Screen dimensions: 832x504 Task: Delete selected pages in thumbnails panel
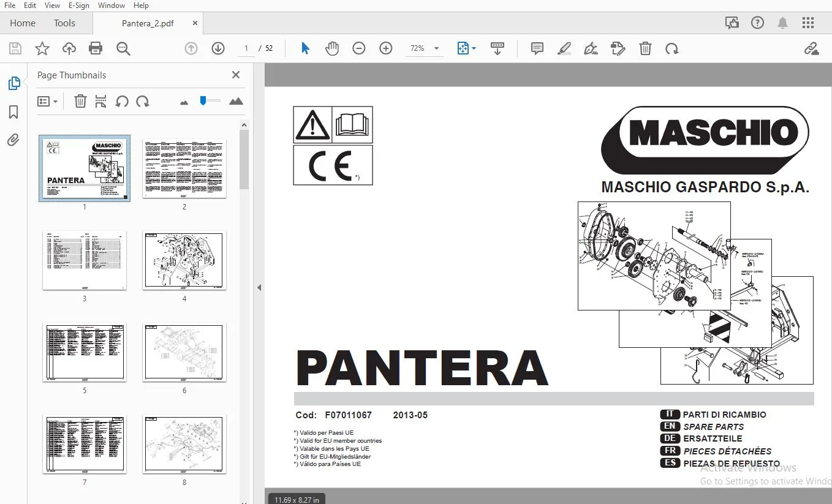click(x=80, y=102)
